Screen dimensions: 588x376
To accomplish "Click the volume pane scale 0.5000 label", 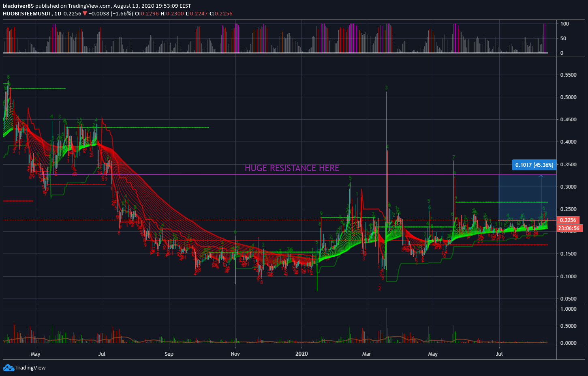I will coord(568,326).
